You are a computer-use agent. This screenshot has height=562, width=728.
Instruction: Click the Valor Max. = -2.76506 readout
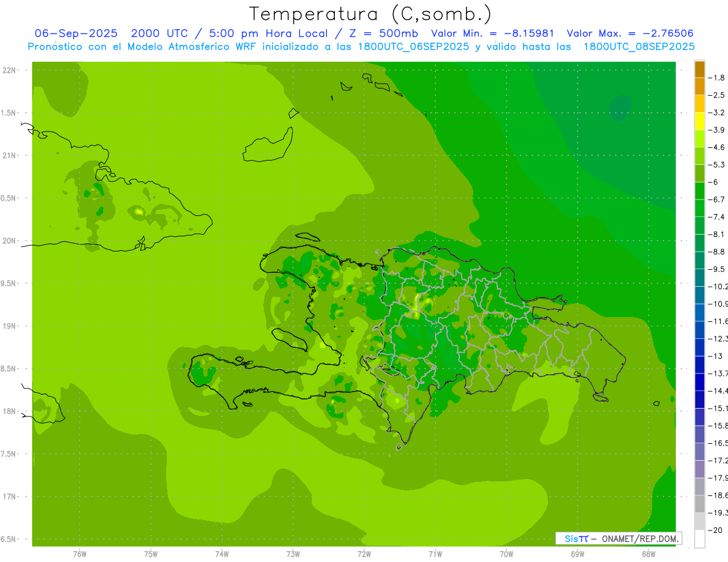coord(630,33)
